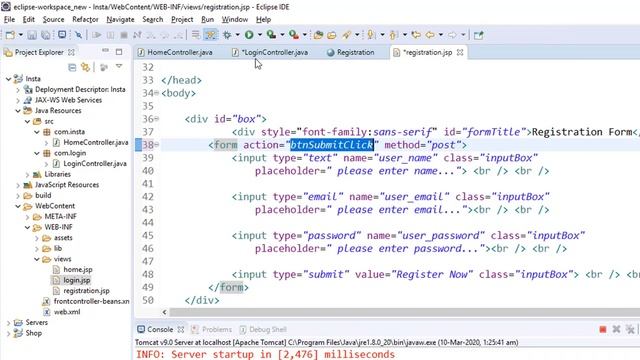
Task: Collapse the Java Resources node
Action: point(18,111)
